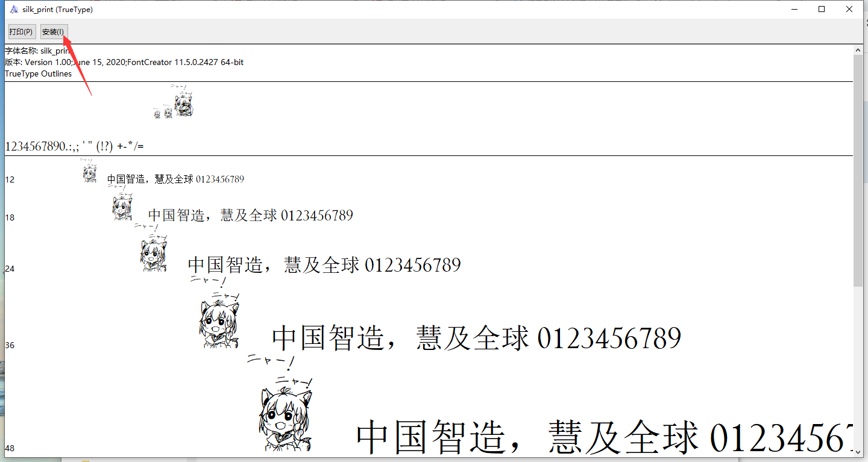Click the 36-point sample text 中国智造
The width and height of the screenshot is (868, 462).
[476, 338]
